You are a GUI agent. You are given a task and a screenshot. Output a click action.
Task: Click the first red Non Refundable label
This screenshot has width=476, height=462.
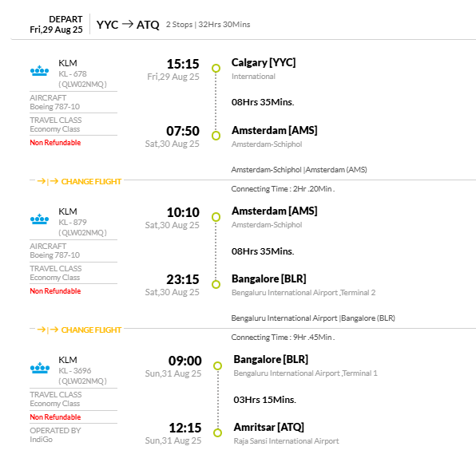(x=55, y=143)
